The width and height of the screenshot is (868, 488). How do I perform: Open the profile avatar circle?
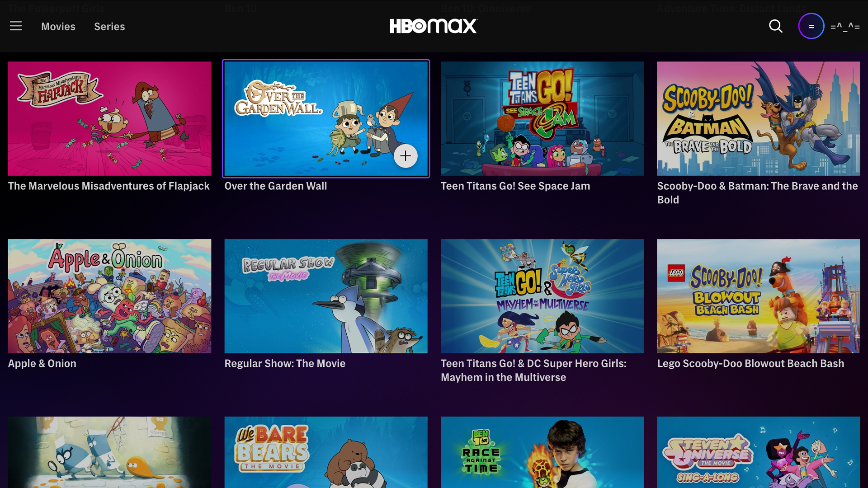(811, 26)
